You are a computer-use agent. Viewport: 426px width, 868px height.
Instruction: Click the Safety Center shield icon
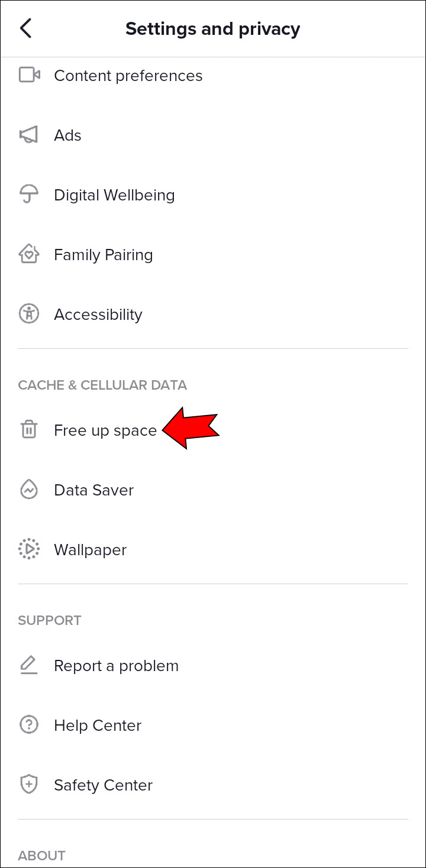coord(29,785)
